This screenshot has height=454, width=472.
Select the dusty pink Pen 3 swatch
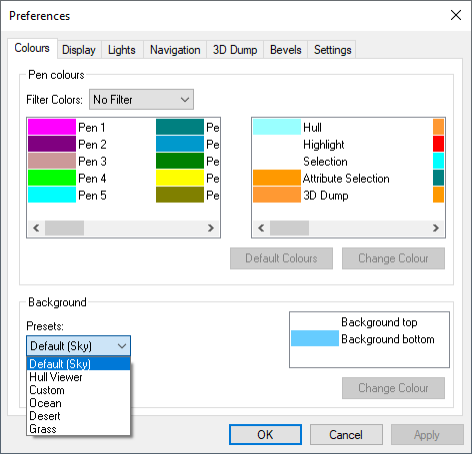coord(52,161)
